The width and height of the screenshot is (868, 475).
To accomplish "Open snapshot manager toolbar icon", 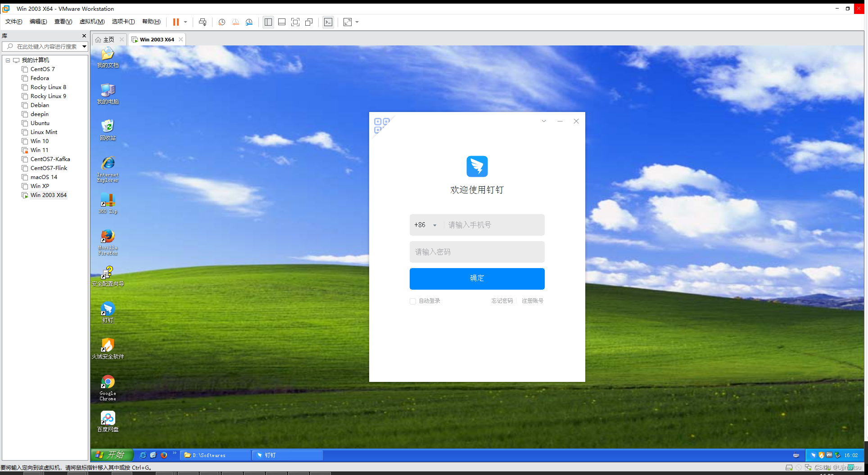I will (x=249, y=22).
